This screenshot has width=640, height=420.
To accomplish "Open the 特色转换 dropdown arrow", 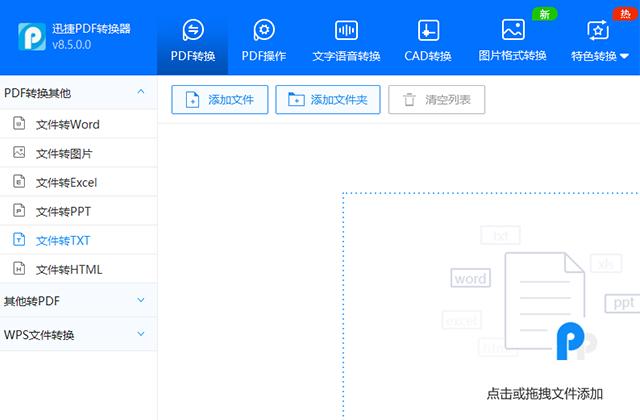I will click(624, 56).
